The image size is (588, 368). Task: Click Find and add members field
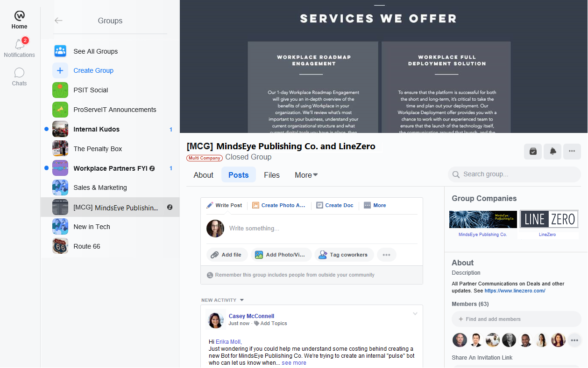516,319
